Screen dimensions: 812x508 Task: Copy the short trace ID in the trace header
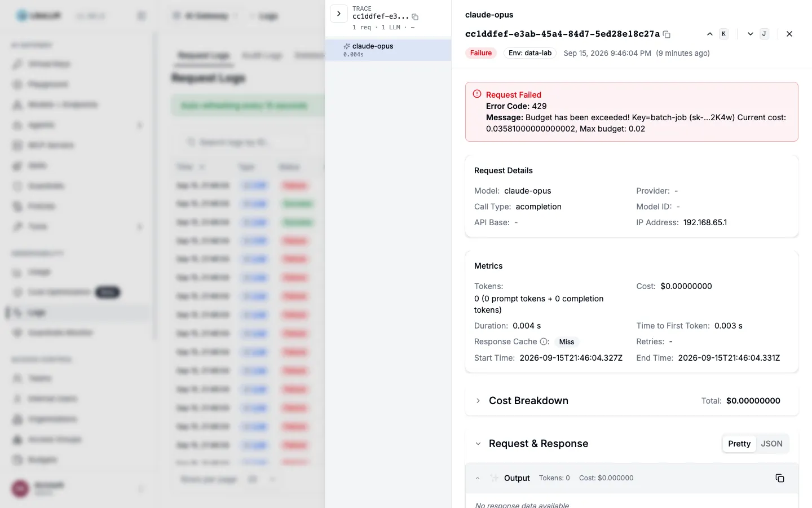click(415, 17)
